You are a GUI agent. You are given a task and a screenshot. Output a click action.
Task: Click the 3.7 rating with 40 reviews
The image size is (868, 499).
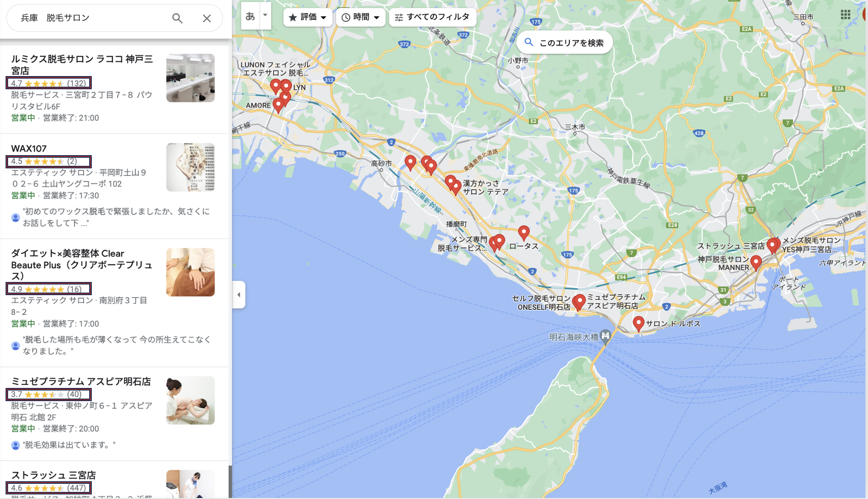(x=49, y=394)
